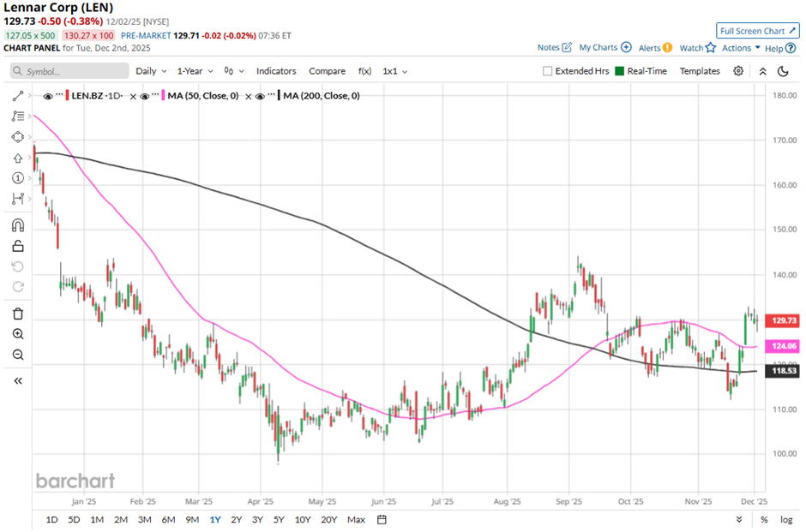The image size is (806, 532).
Task: Hide the MA 200 indicator
Action: [260, 96]
